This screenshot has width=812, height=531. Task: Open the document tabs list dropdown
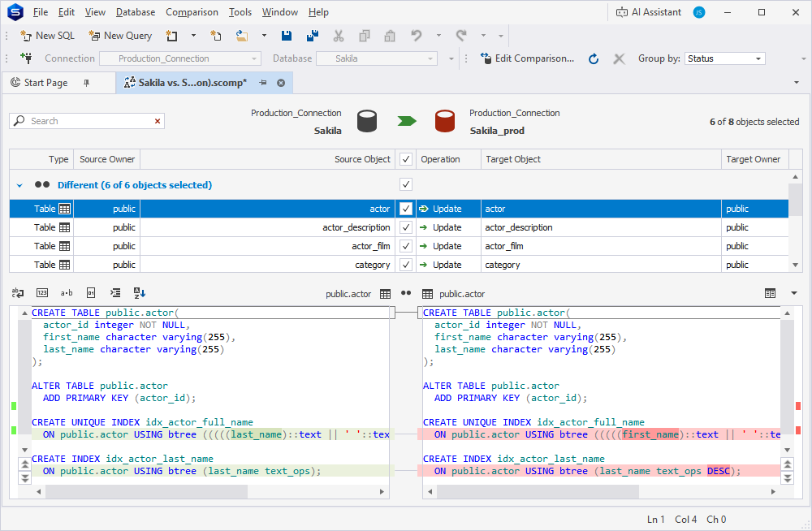(797, 82)
